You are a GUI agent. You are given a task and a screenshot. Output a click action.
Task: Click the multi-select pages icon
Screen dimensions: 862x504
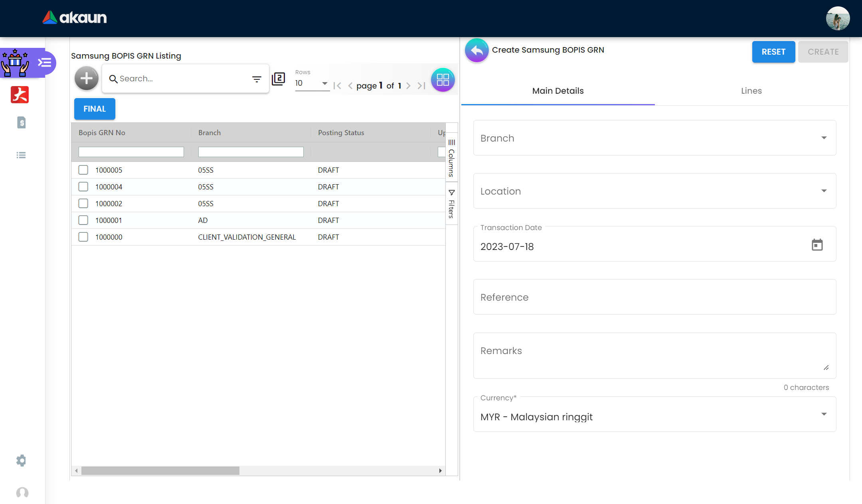(x=278, y=79)
